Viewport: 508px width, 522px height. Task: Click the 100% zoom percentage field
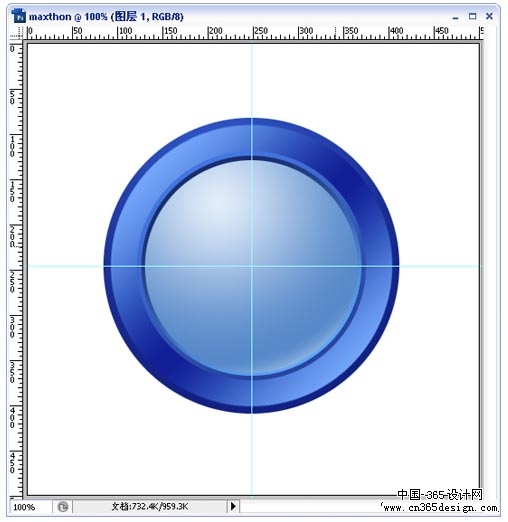pyautogui.click(x=31, y=507)
